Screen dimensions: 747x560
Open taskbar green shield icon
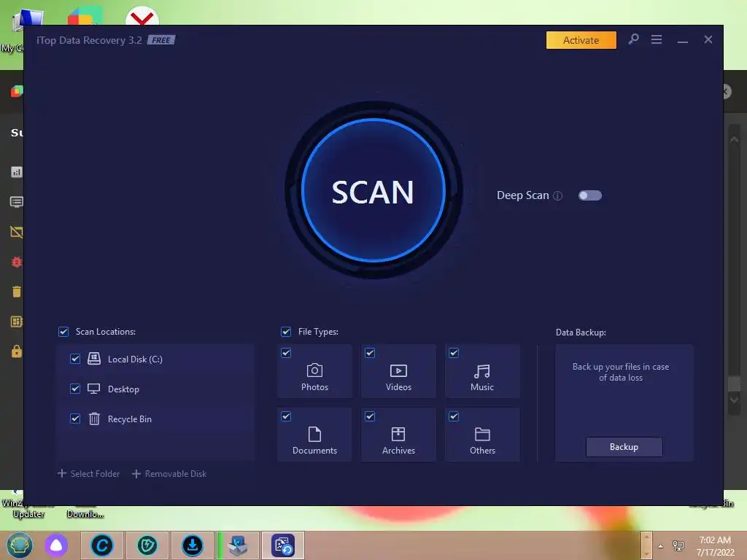tap(147, 545)
